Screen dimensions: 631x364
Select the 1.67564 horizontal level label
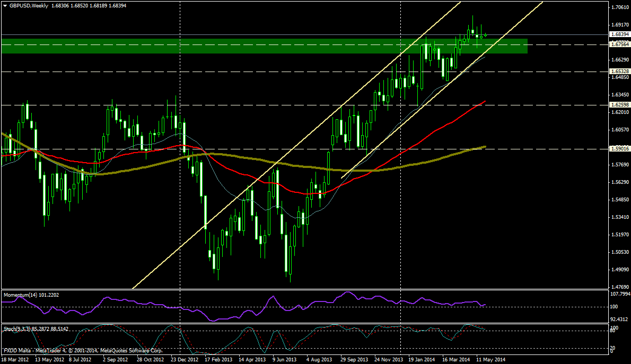(619, 45)
